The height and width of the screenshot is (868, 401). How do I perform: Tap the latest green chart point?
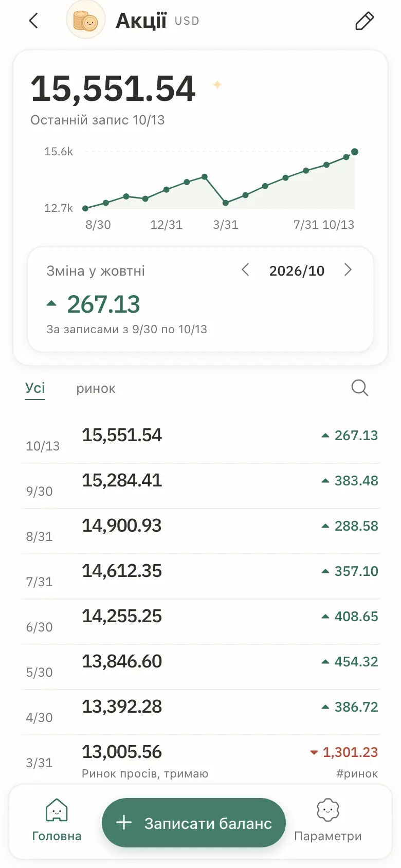point(355,152)
